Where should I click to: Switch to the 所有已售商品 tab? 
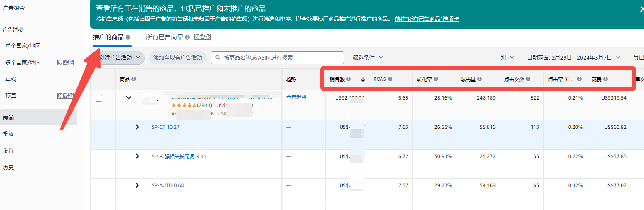coord(164,37)
